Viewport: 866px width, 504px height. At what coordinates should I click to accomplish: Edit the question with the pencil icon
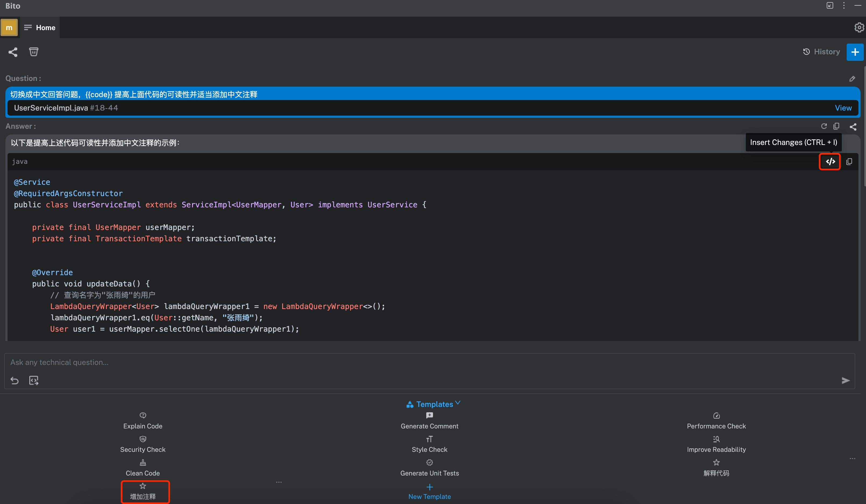pyautogui.click(x=852, y=79)
